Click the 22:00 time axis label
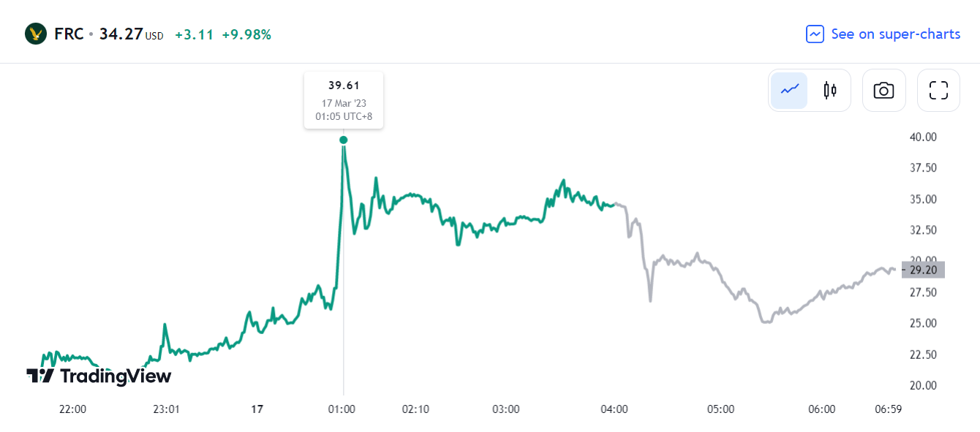The height and width of the screenshot is (432, 980). pos(72,409)
